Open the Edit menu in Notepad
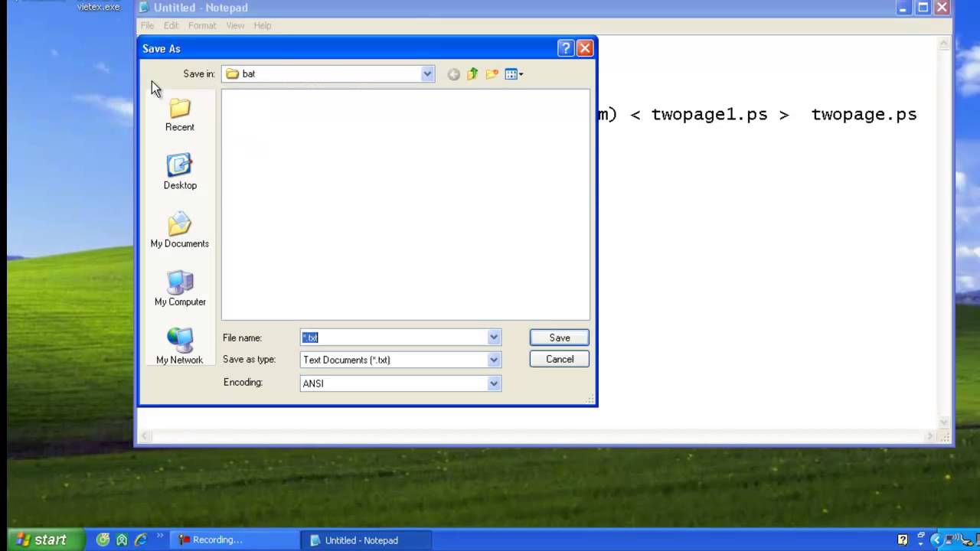 coord(171,25)
